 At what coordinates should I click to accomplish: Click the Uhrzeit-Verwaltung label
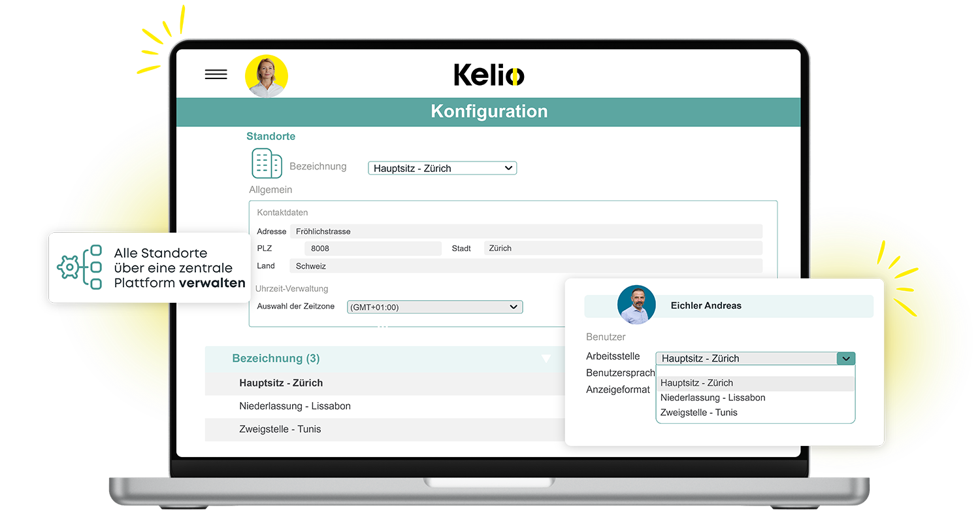[x=292, y=288]
